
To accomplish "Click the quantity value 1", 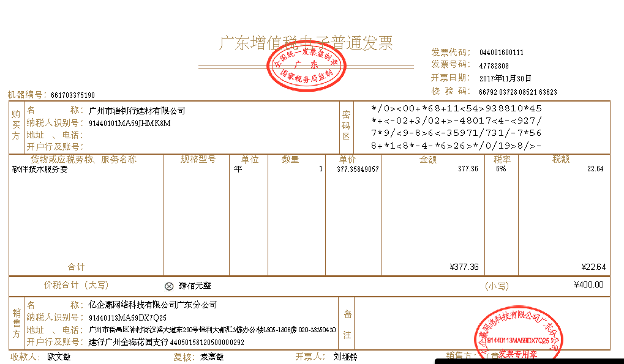I will click(x=321, y=169).
